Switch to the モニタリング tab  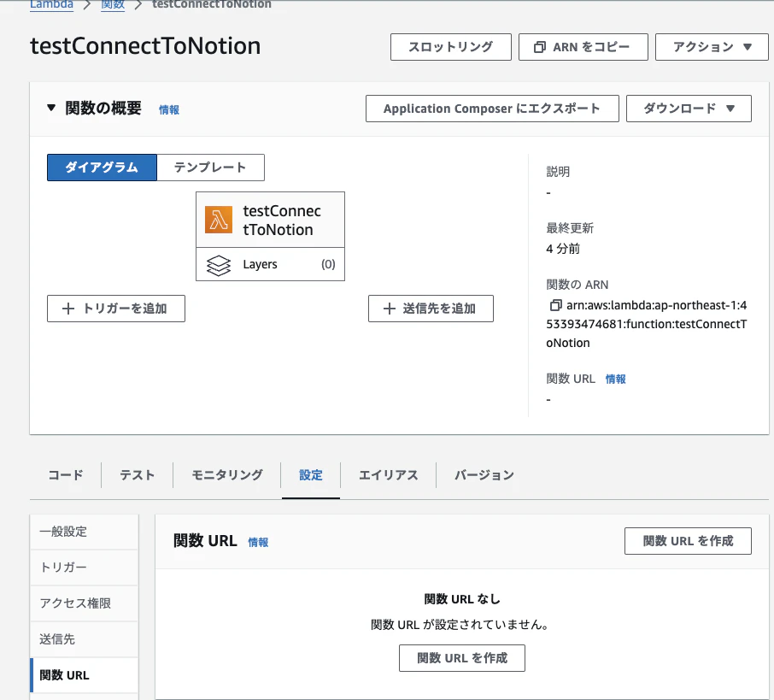coord(227,475)
